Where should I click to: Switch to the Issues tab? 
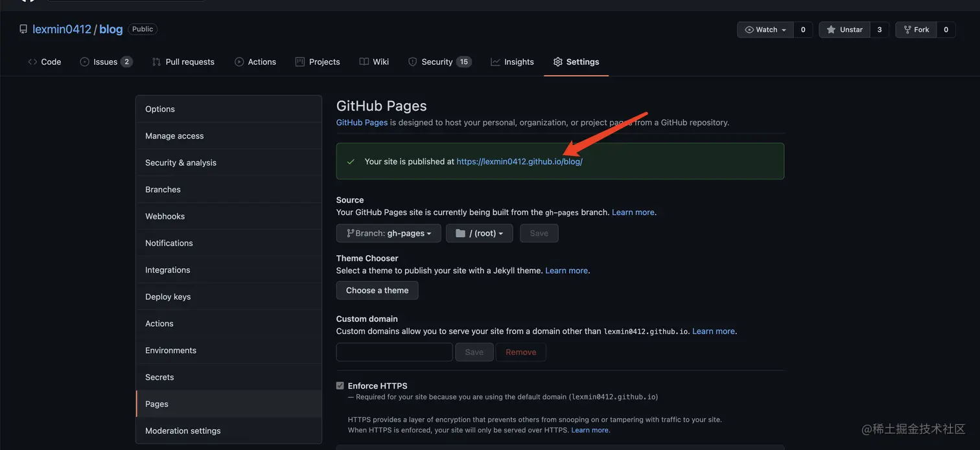pyautogui.click(x=106, y=62)
